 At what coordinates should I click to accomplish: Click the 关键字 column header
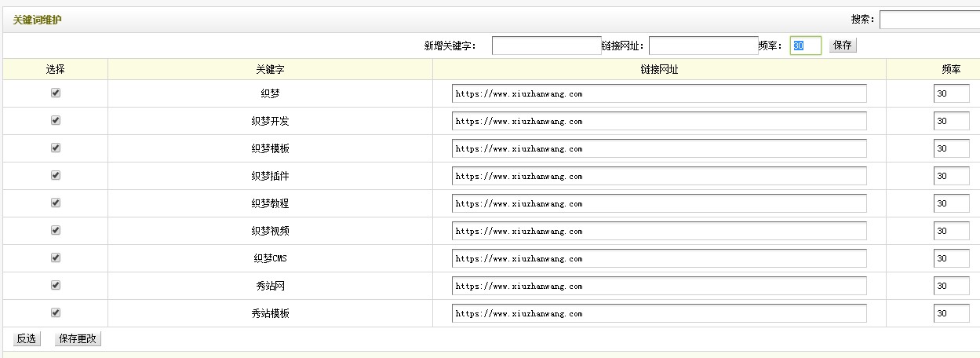[x=270, y=70]
